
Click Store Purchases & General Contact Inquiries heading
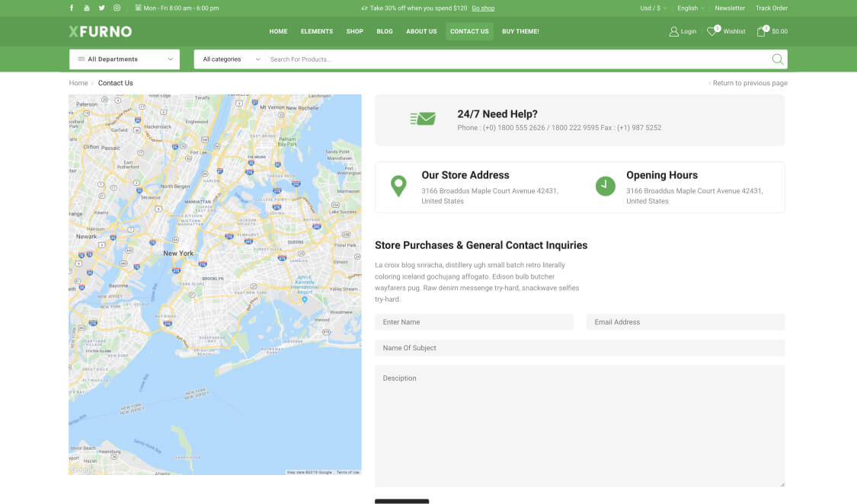pos(481,246)
